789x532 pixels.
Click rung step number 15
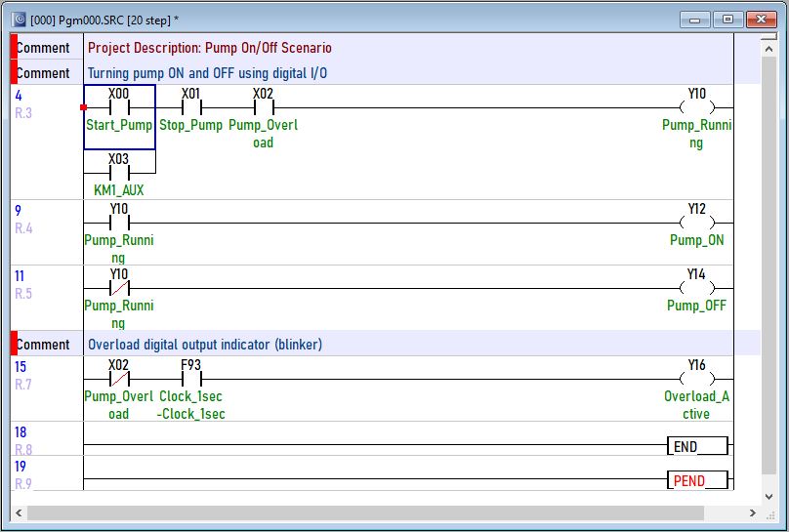[x=21, y=367]
